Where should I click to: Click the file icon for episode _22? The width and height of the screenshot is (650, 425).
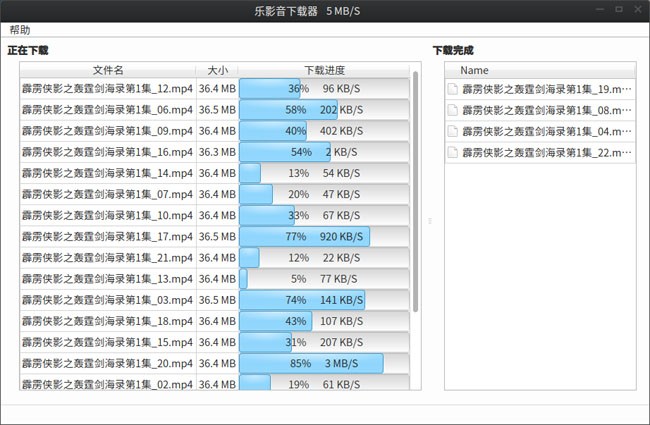pos(453,152)
